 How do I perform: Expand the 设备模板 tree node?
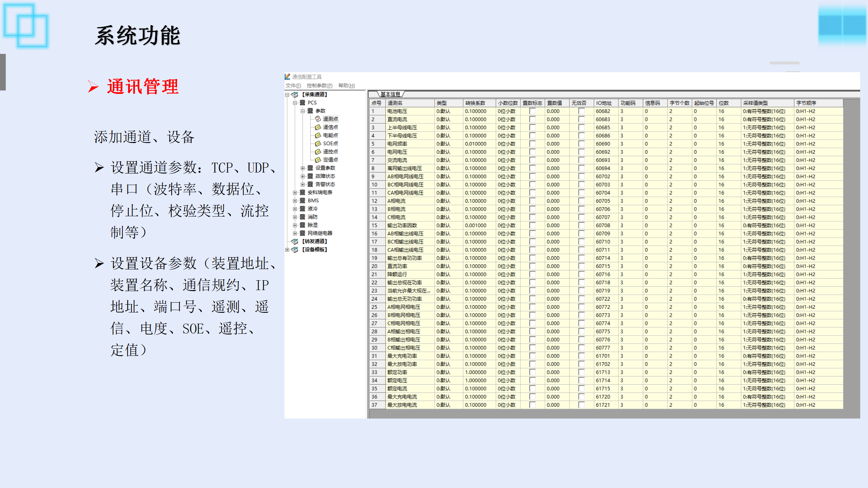(x=287, y=249)
